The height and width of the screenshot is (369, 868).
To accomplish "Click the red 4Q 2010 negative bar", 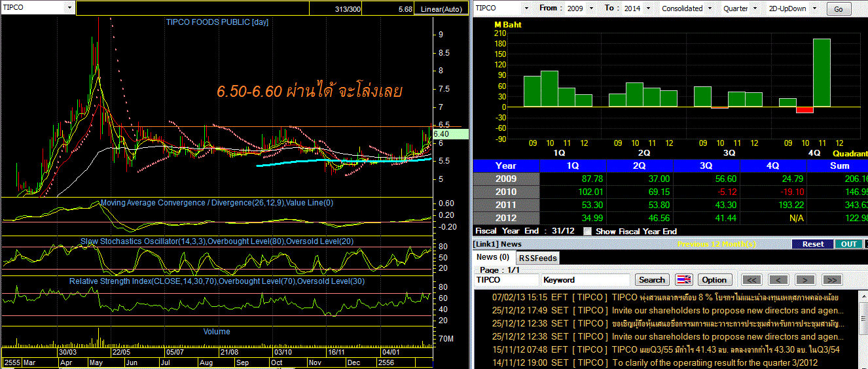I will point(805,109).
